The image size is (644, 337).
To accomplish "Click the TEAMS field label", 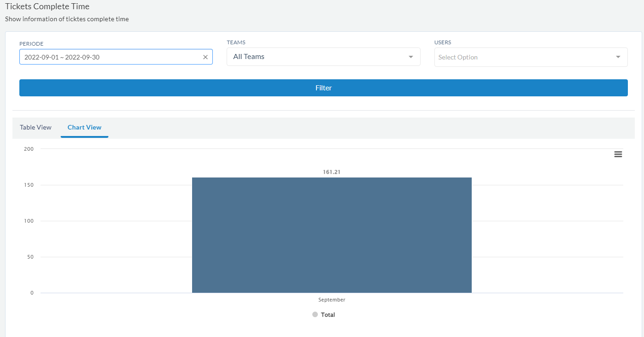I will (236, 42).
